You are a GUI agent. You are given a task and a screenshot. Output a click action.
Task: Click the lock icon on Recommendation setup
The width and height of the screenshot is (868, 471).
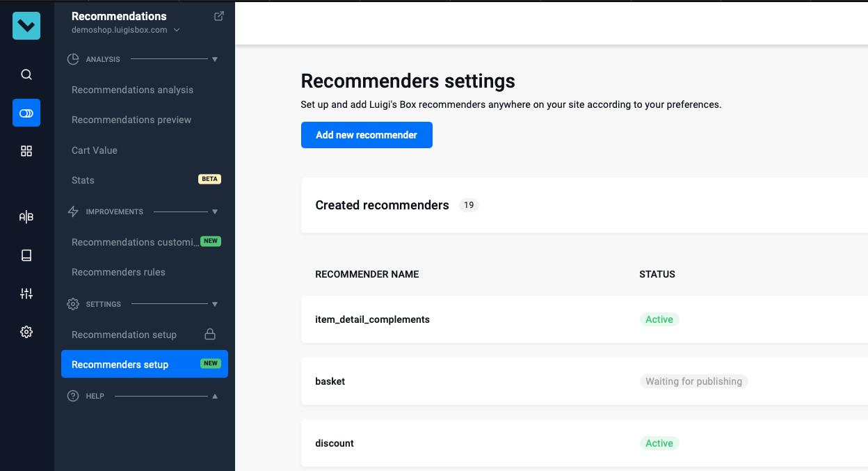[209, 334]
